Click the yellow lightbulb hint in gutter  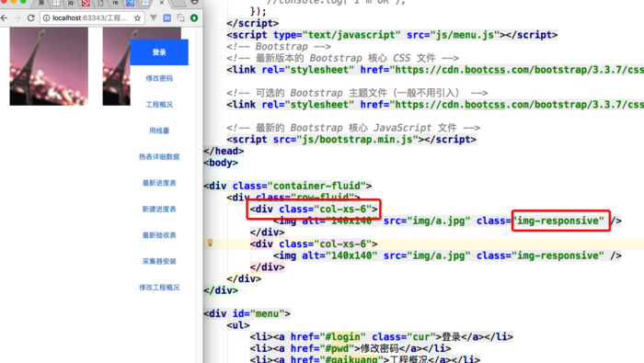coord(211,243)
